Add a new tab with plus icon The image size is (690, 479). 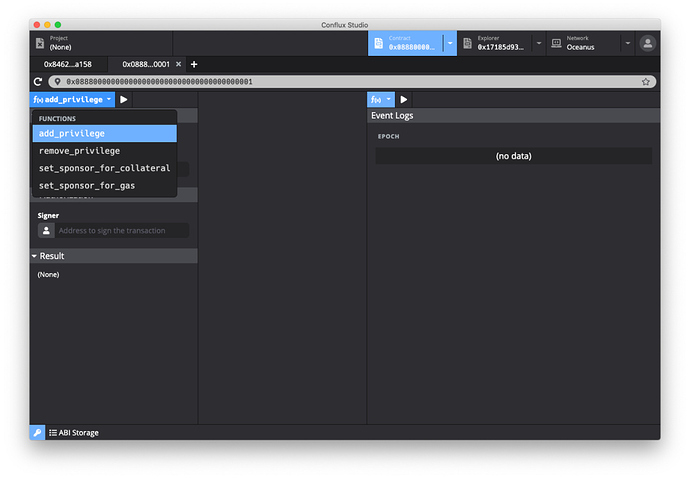coord(194,64)
